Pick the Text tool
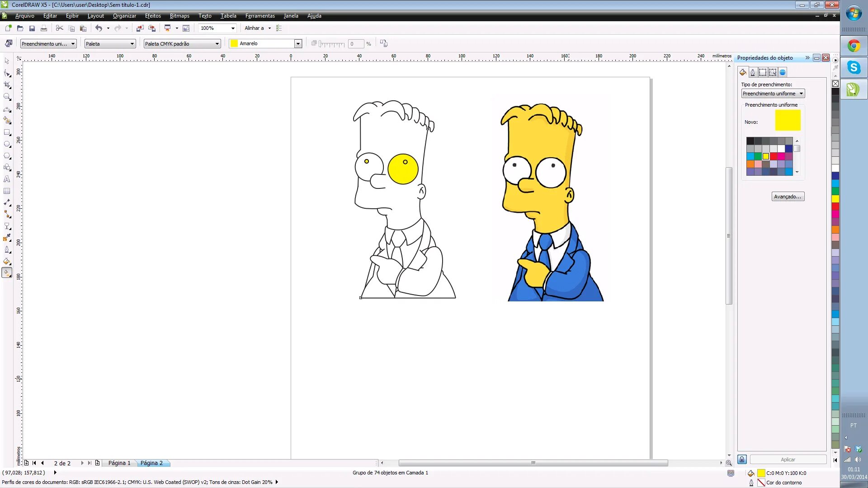This screenshot has height=488, width=868. (x=7, y=179)
